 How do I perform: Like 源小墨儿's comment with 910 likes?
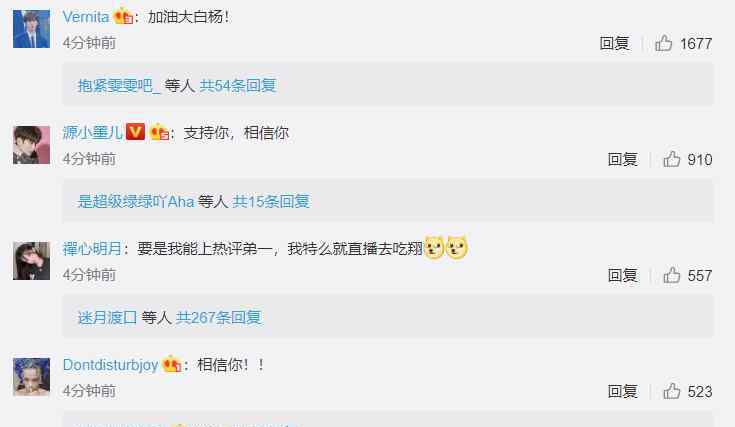coord(672,159)
